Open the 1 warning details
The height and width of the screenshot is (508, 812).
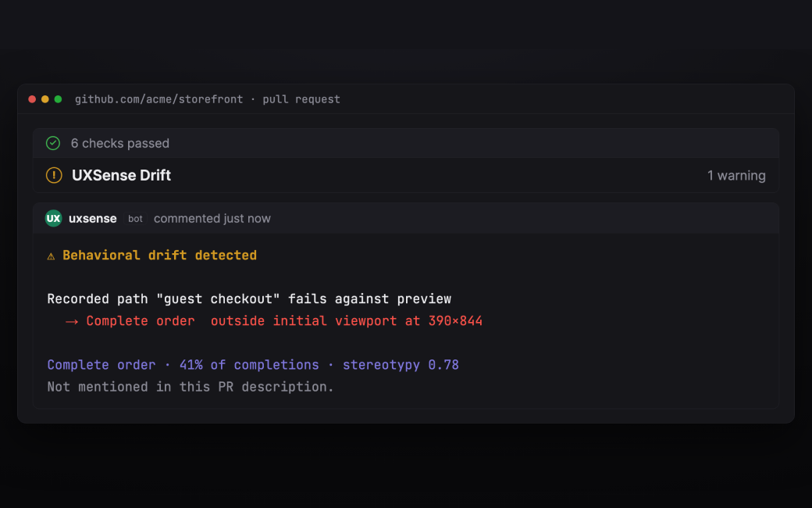[x=736, y=176]
